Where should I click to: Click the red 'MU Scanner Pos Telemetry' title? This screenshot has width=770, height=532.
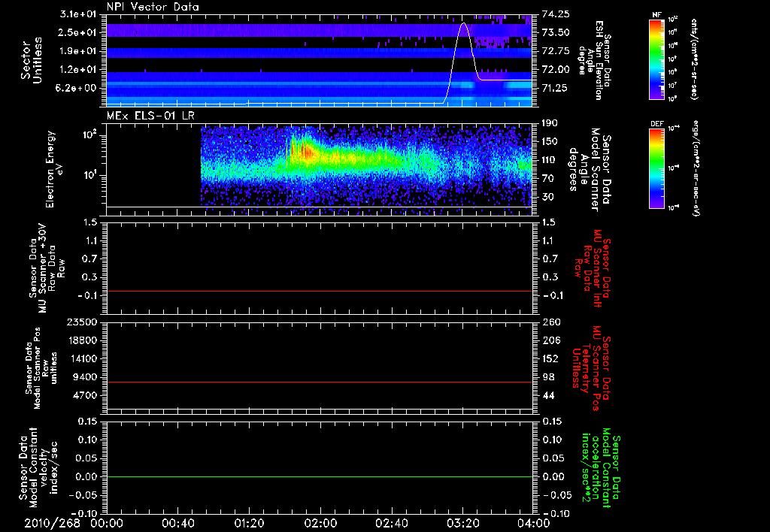tap(592, 367)
